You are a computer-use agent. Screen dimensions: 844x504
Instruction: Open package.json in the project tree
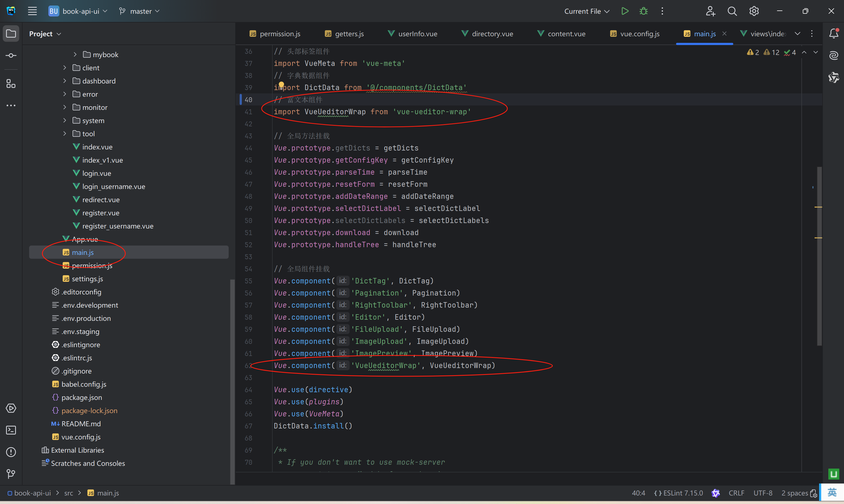(x=82, y=397)
